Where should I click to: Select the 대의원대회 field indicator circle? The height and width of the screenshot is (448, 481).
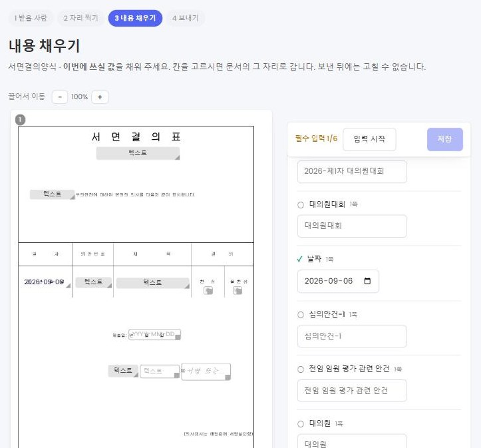[301, 204]
